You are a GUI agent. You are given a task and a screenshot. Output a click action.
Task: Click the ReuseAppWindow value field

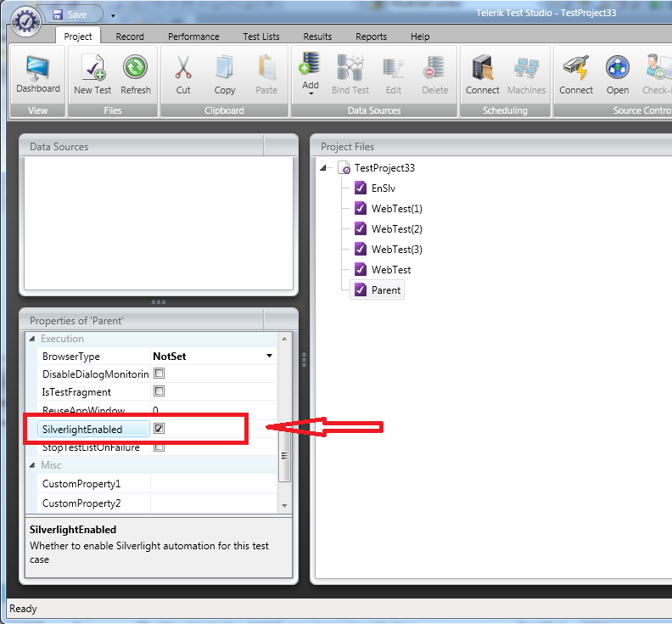(x=214, y=409)
